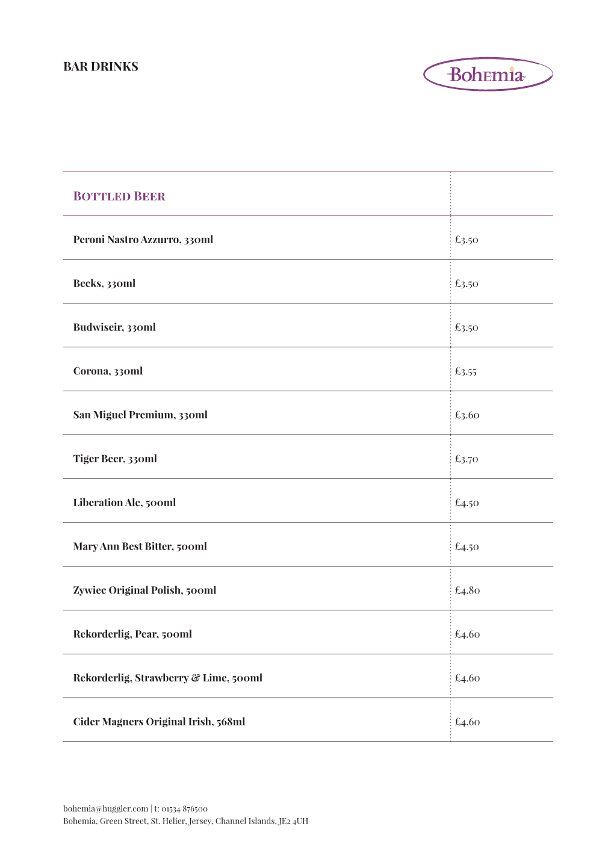The height and width of the screenshot is (868, 614).
Task: Click the Corona price £3.55
Action: 466,371
